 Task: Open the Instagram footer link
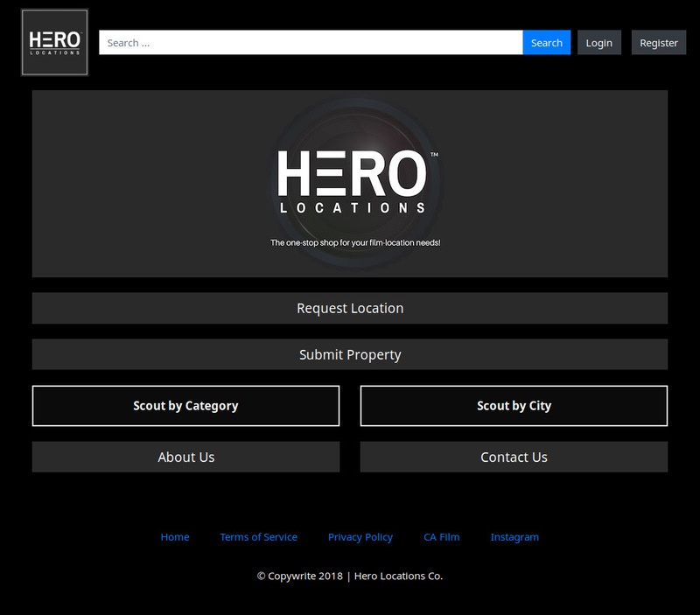coord(514,537)
